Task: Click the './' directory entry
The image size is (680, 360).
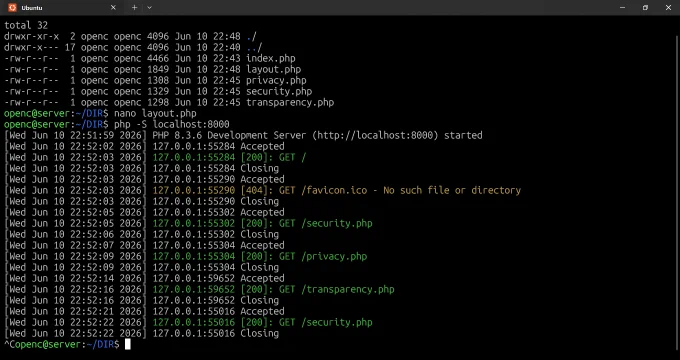Action: (x=251, y=36)
